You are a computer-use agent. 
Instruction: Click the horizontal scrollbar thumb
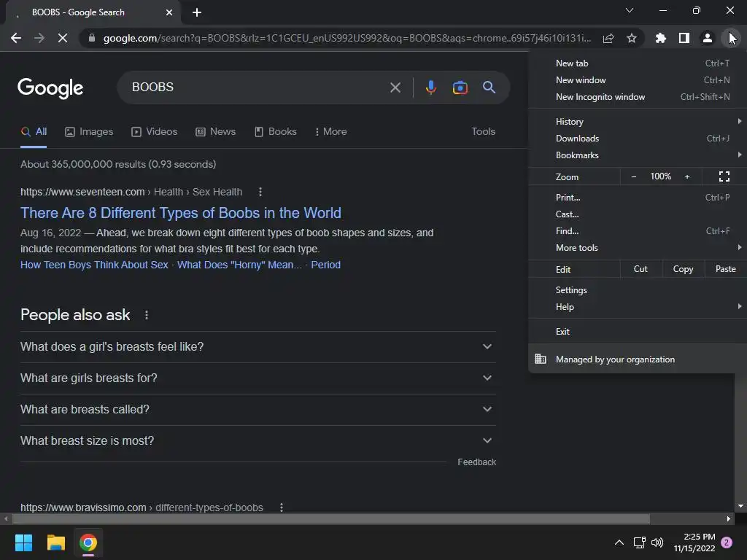tap(331, 518)
